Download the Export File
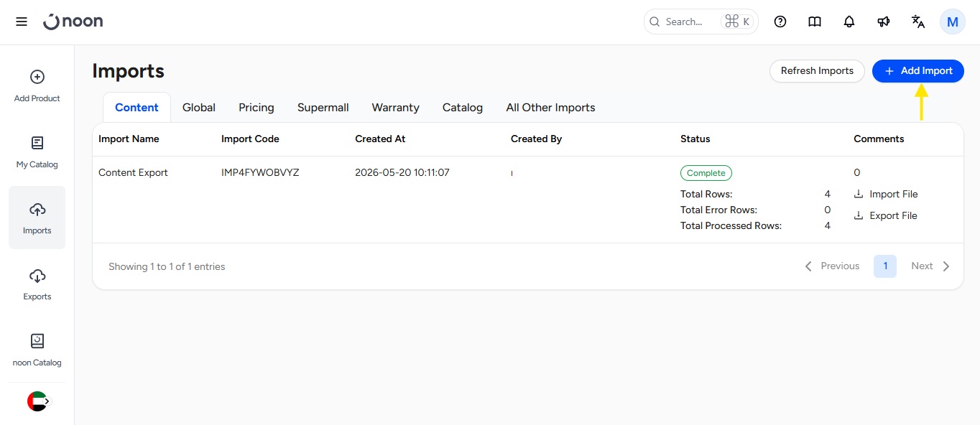 click(886, 216)
